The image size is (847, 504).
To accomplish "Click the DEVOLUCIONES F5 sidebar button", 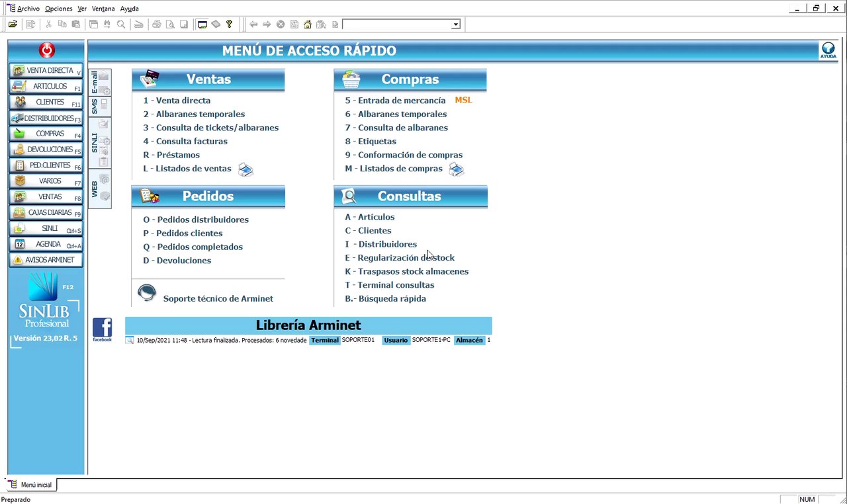I will coord(46,149).
